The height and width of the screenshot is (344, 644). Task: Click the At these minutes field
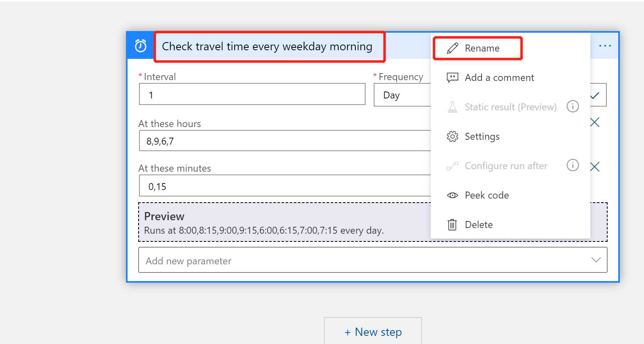coord(285,186)
